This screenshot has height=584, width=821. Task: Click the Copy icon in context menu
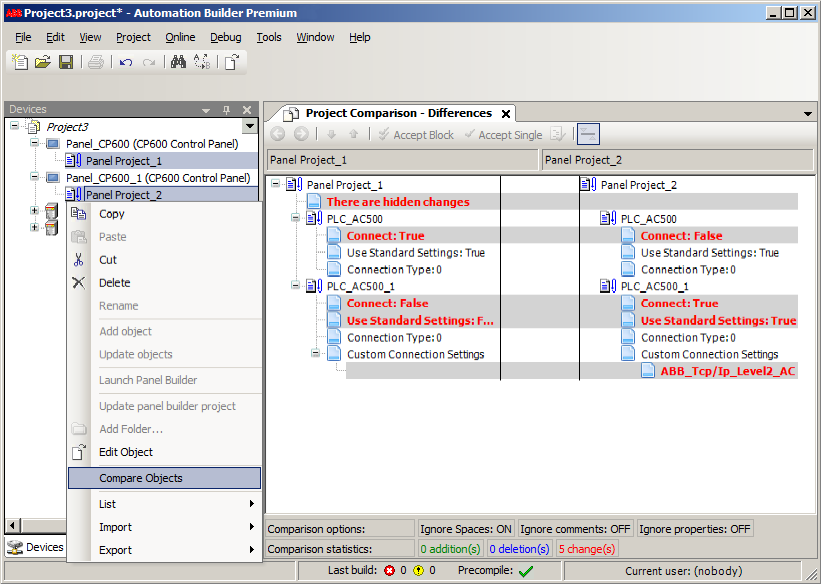coord(79,214)
